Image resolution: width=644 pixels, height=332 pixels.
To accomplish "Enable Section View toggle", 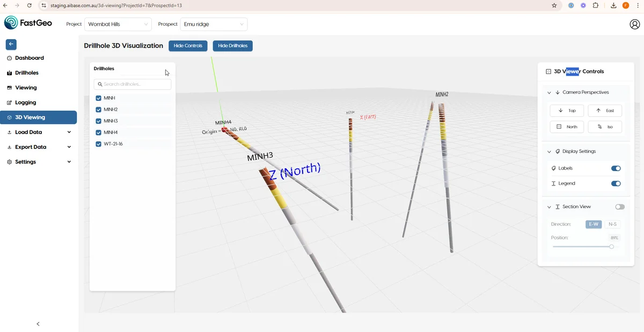I will (620, 206).
